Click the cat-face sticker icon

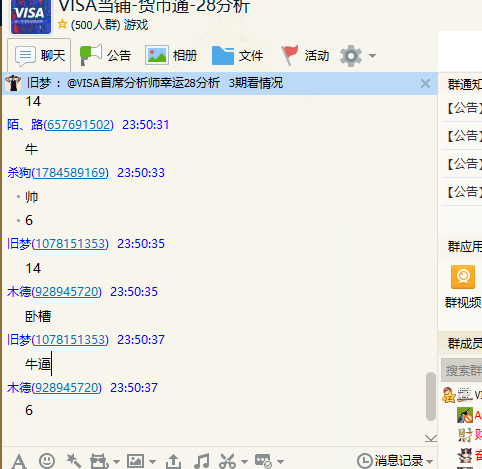(99, 461)
